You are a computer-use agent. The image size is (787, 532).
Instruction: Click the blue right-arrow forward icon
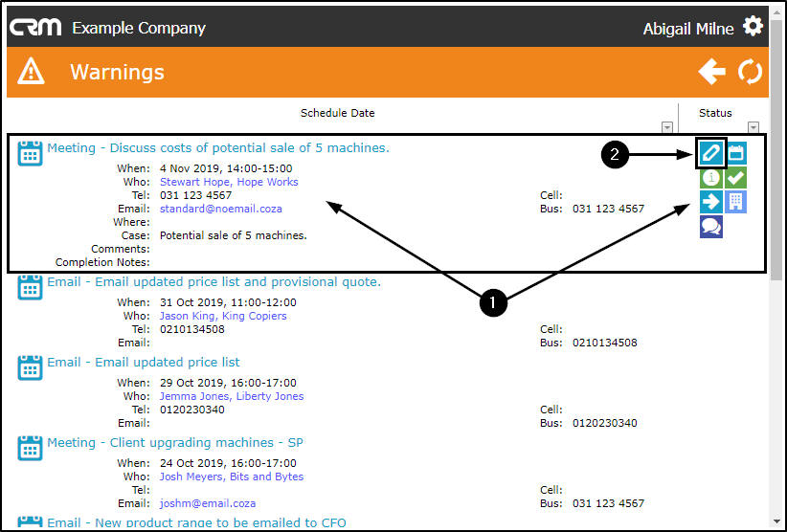click(711, 202)
